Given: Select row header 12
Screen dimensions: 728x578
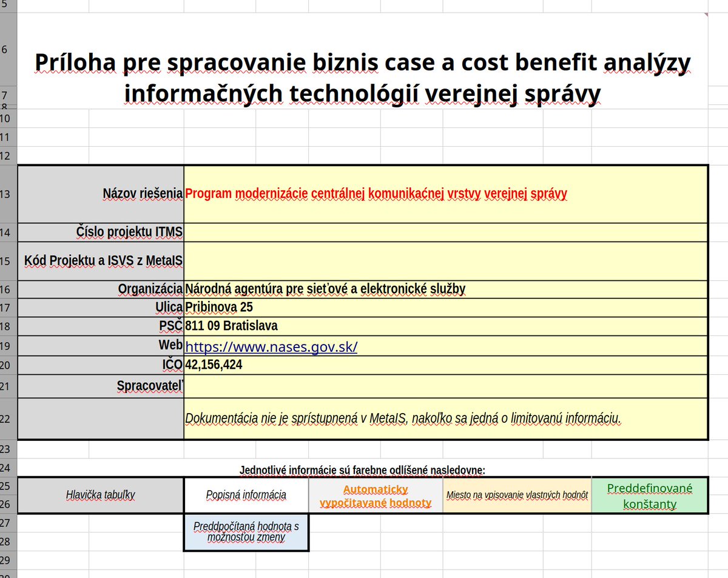Looking at the screenshot, I should (8, 156).
